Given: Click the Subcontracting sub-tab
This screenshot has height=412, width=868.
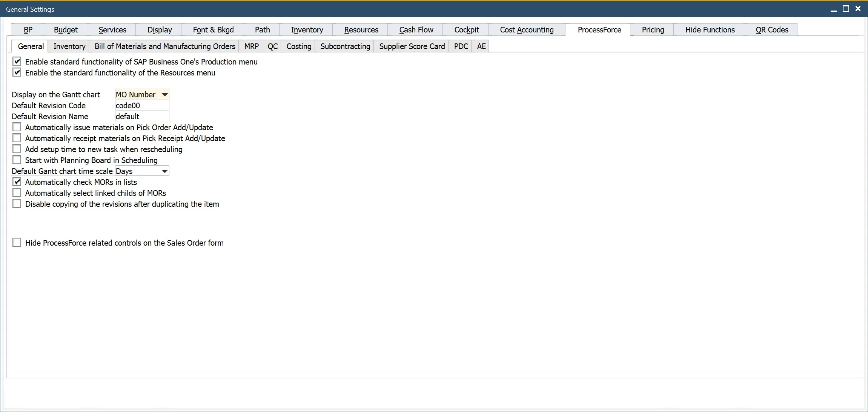Looking at the screenshot, I should click(345, 46).
